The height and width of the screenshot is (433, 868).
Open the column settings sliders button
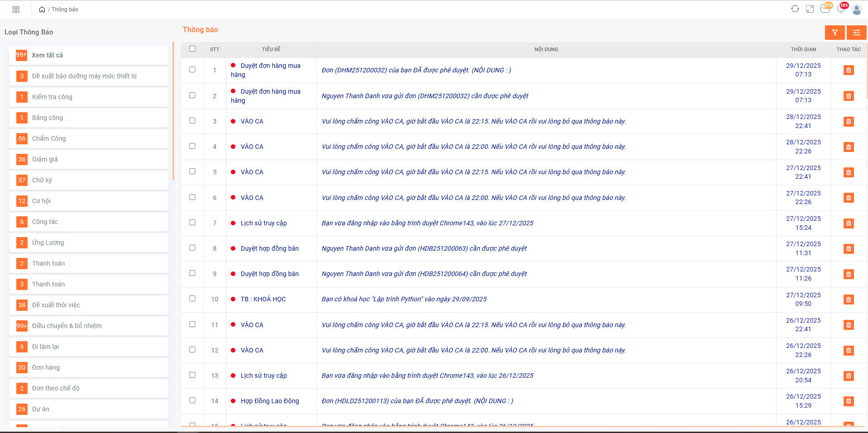coord(856,33)
